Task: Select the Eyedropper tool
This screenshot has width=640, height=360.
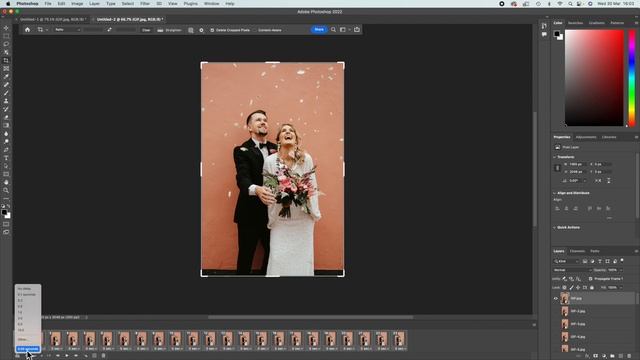Action: pos(6,77)
